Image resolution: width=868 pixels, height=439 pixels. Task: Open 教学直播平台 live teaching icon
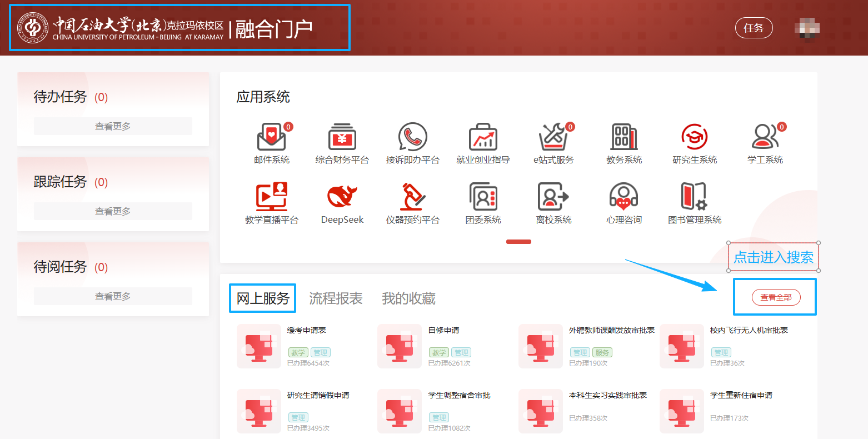272,197
